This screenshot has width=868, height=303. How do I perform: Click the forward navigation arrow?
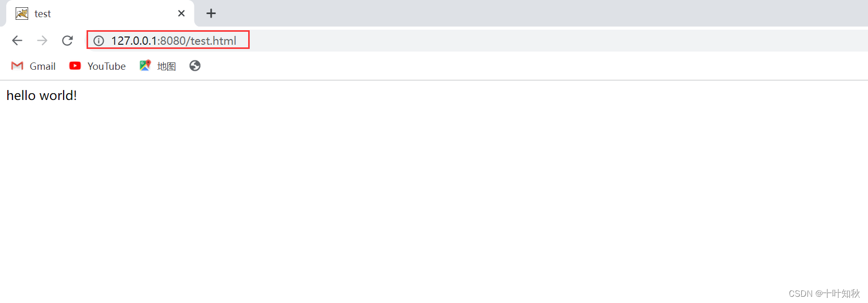[42, 41]
